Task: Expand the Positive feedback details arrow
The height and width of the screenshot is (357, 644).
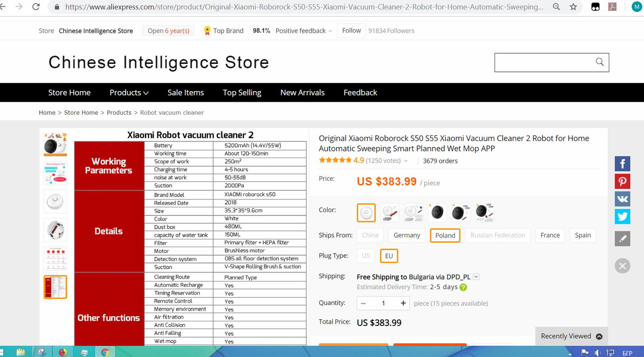Action: (330, 31)
